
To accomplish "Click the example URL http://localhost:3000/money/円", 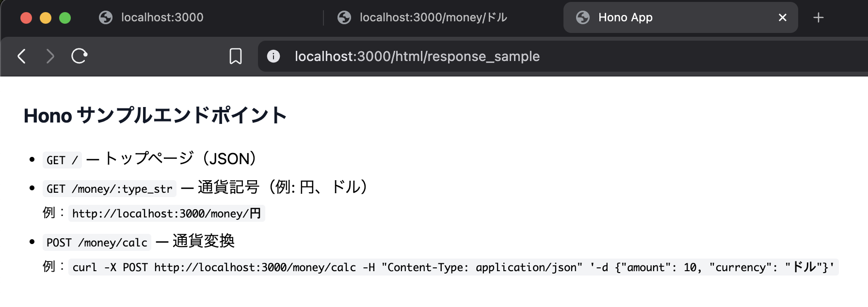I will [x=166, y=214].
